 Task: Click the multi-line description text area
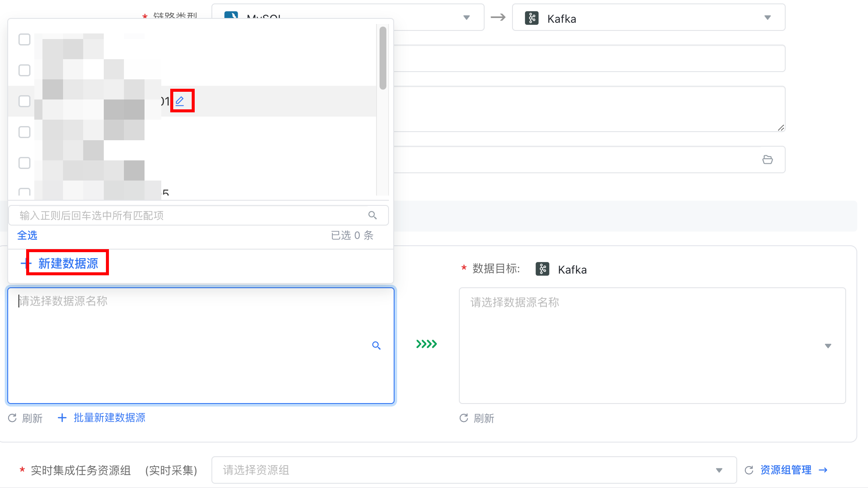(589, 109)
